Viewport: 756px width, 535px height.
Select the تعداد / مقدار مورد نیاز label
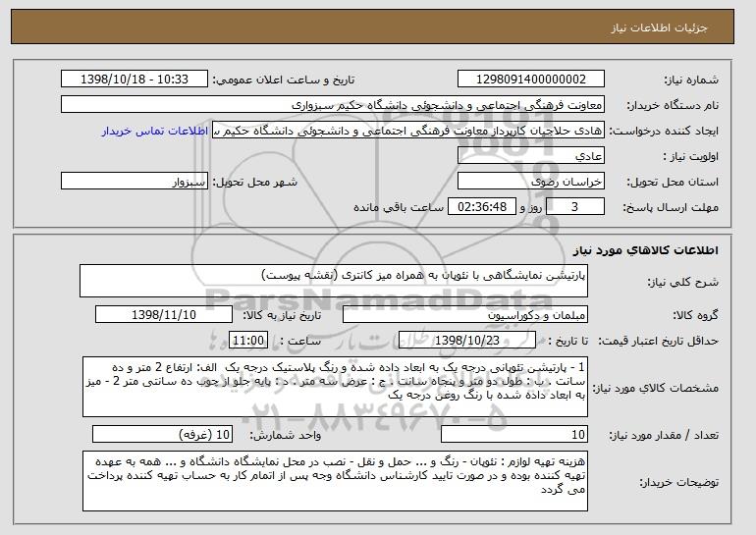[664, 435]
